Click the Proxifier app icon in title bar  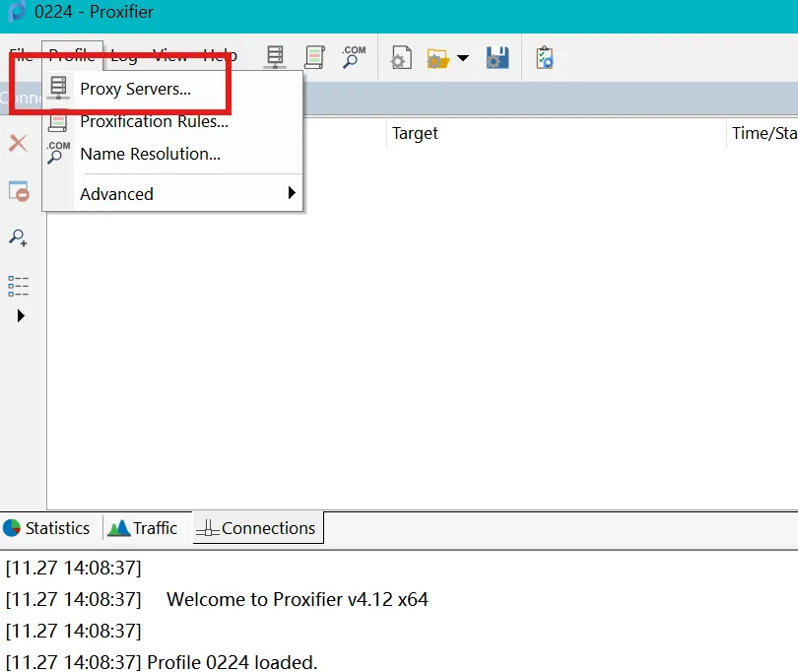[17, 11]
